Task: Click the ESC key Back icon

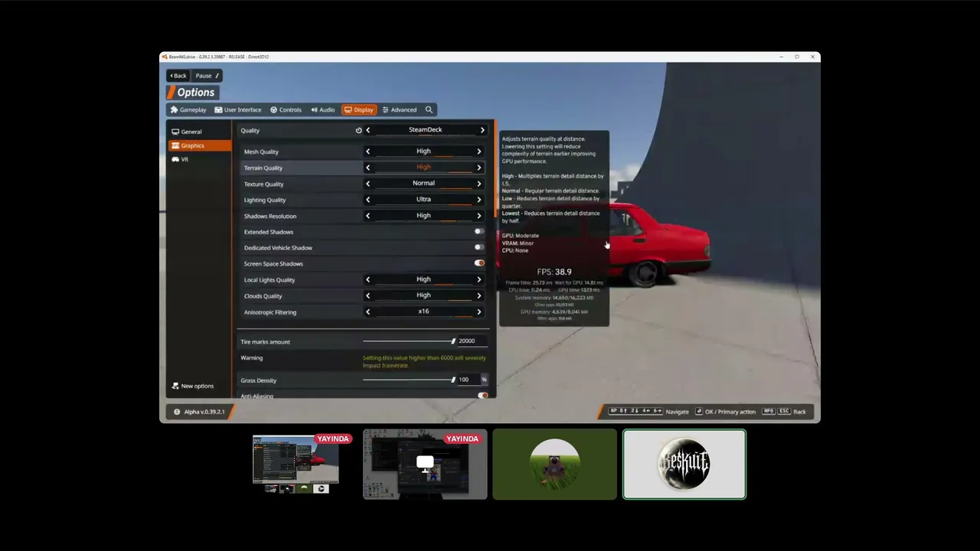Action: tap(783, 412)
